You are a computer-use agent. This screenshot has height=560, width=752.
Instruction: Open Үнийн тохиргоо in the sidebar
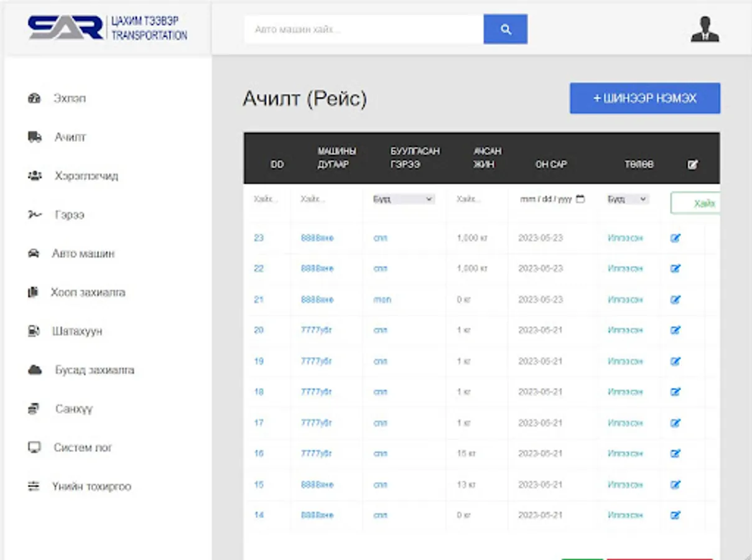pos(91,486)
